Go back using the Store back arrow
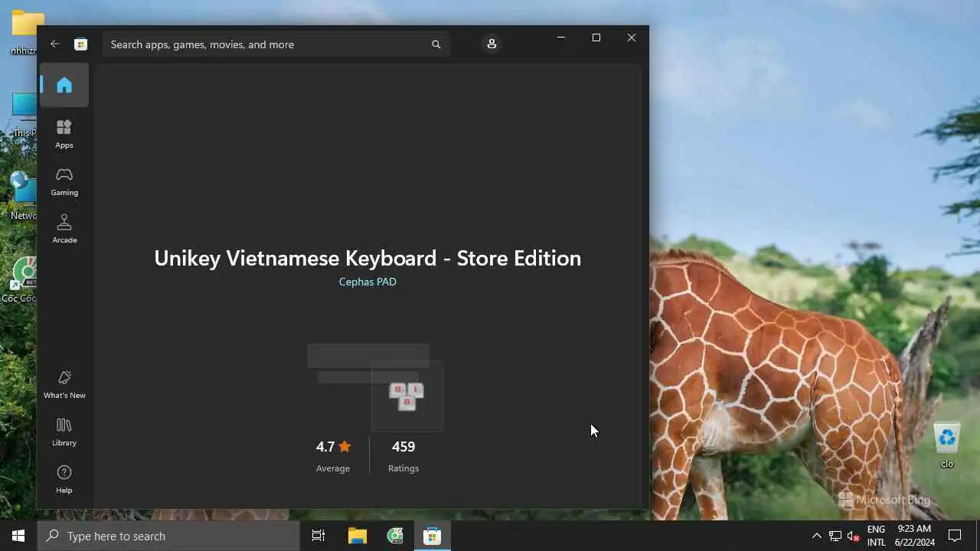 55,44
